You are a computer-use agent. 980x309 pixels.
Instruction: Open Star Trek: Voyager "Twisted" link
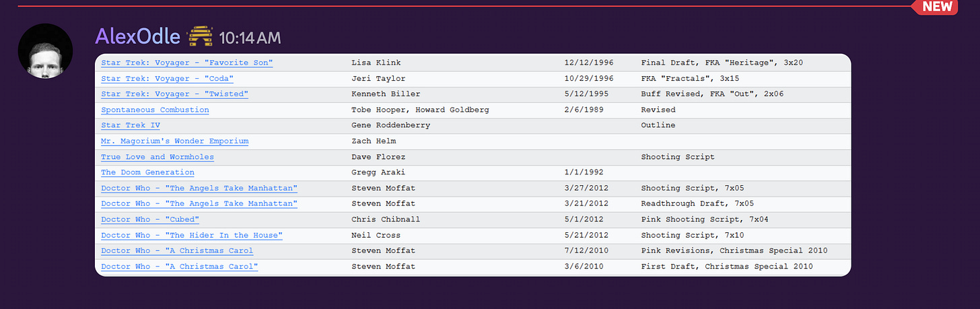[x=175, y=94]
